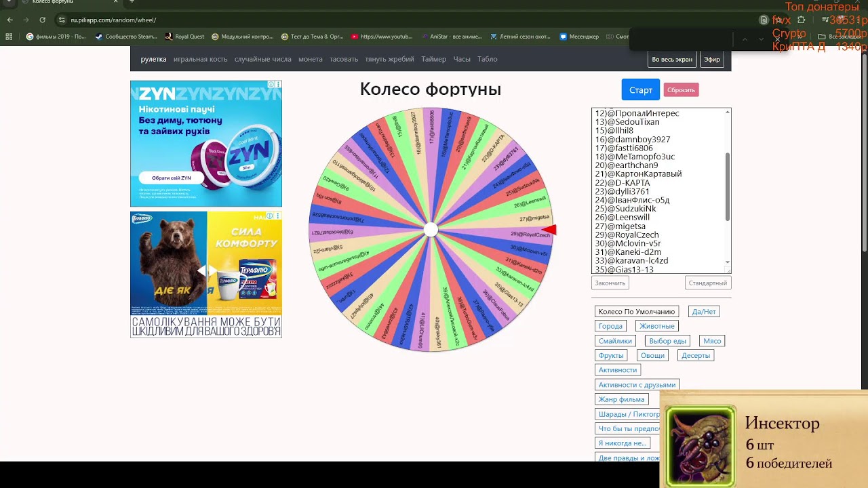This screenshot has height=488, width=868.
Task: Open the 'фильмы 2019' bookmark
Action: pyautogui.click(x=56, y=37)
